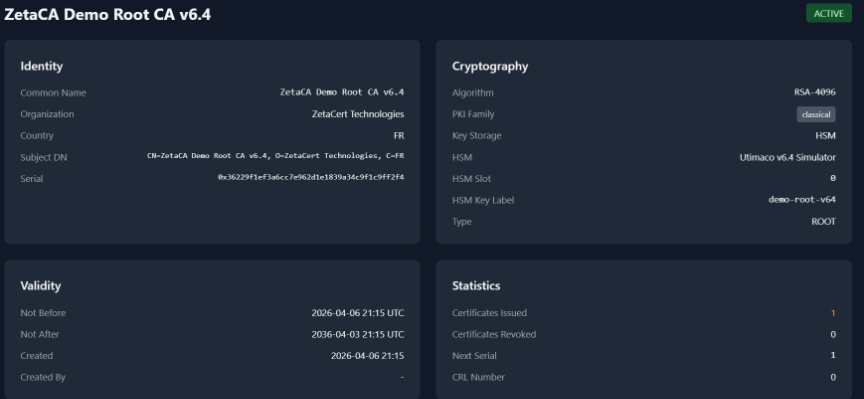Click the Certificates Issued count value
The image size is (864, 399).
[x=833, y=313]
